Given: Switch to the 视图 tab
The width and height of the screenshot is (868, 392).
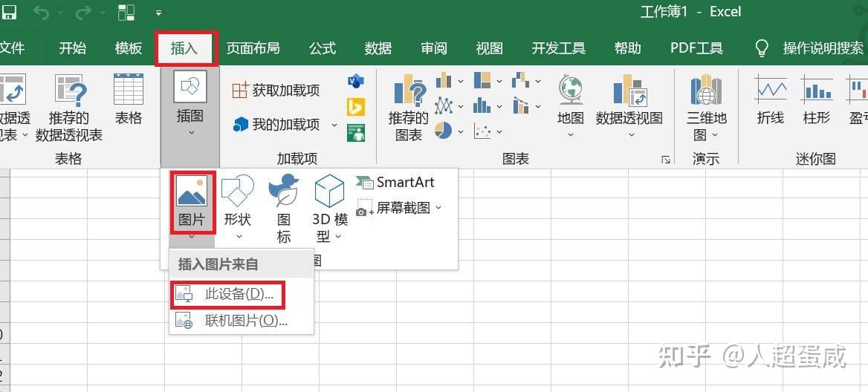Looking at the screenshot, I should tap(489, 49).
